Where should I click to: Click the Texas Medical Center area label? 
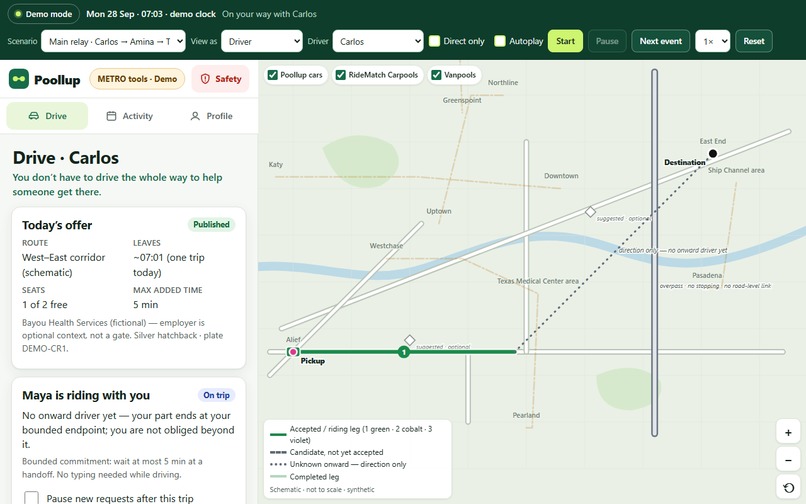click(538, 281)
